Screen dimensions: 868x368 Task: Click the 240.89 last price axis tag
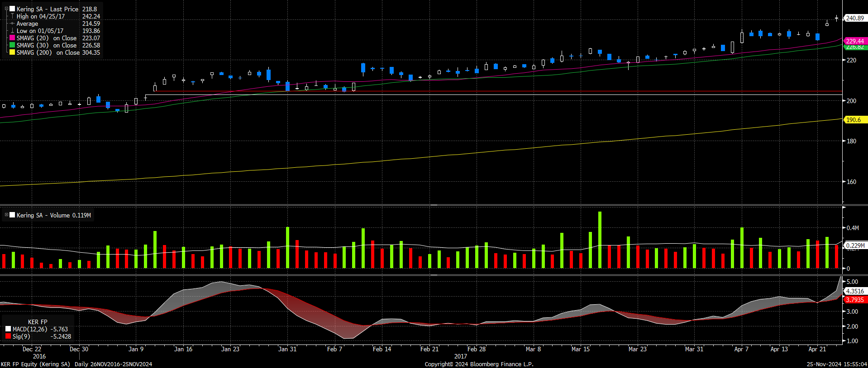tap(855, 18)
